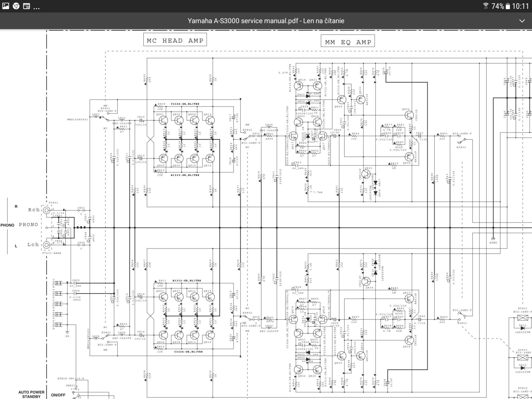This screenshot has height=399, width=532.
Task: Tap the 74% battery percentage text
Action: [x=497, y=6]
